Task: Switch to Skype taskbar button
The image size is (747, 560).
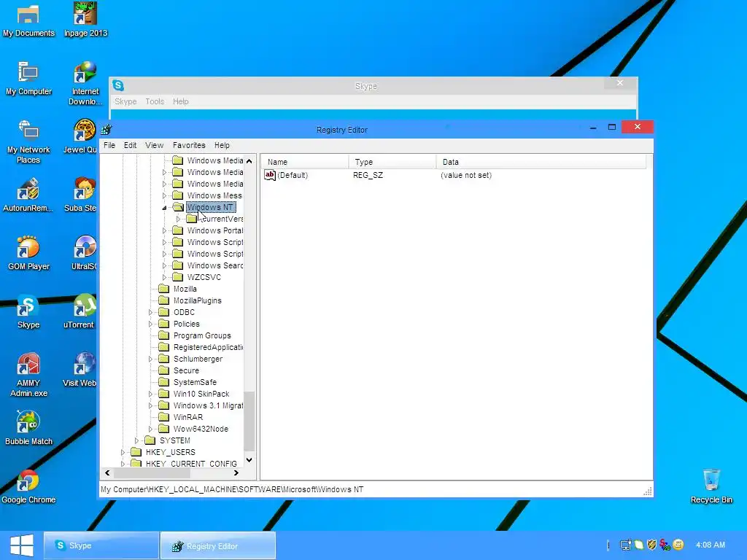Action: pos(101,545)
